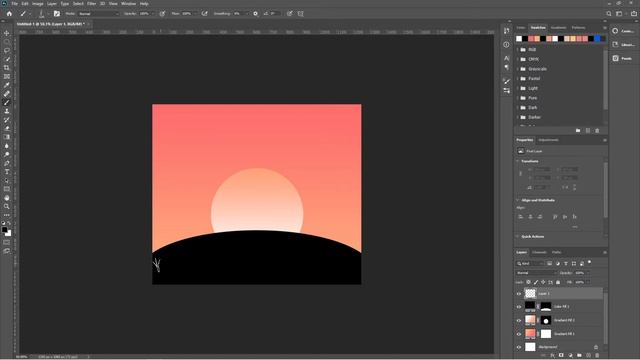Click the Home icon in options bar

pos(9,13)
